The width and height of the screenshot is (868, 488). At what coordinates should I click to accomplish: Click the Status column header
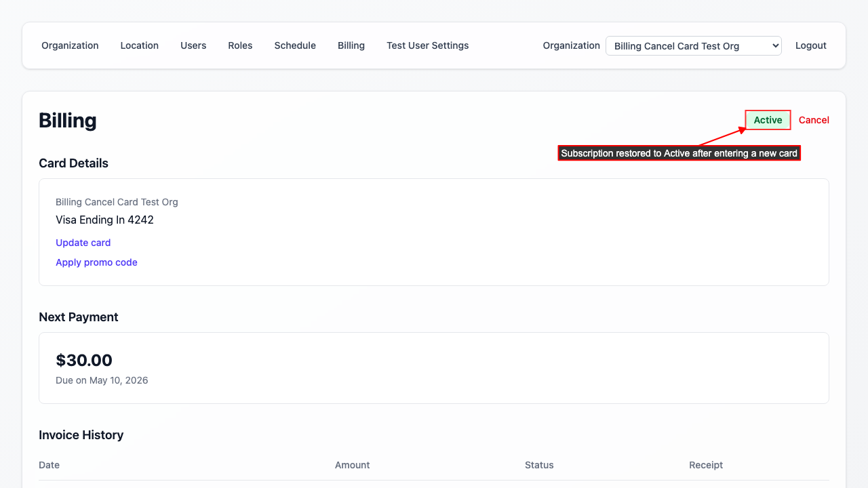pyautogui.click(x=539, y=465)
